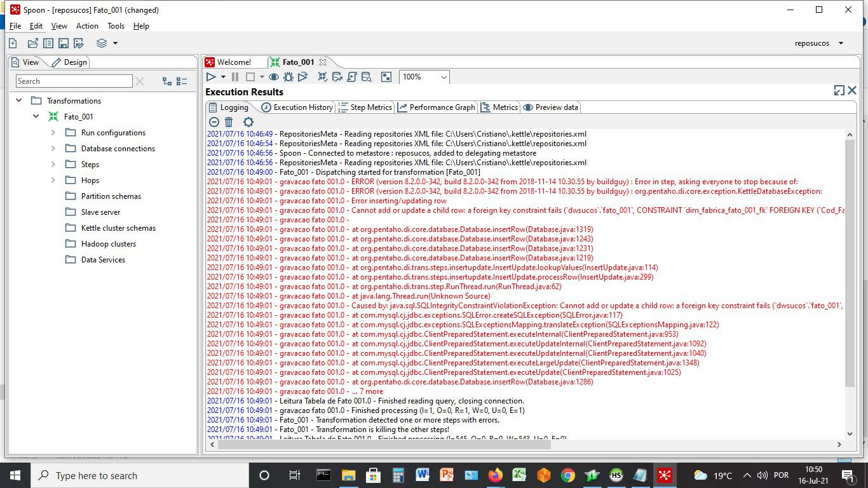This screenshot has height=488, width=868.
Task: Toggle the execution results pane icon
Action: (x=386, y=77)
